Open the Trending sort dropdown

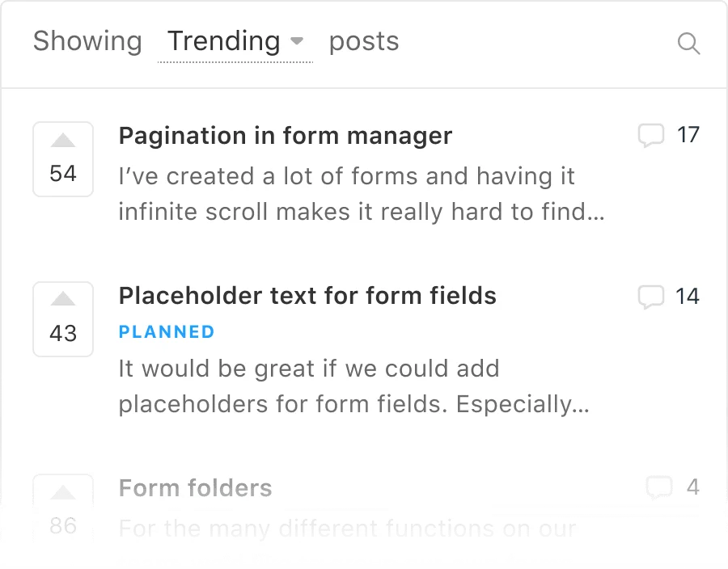(x=224, y=41)
